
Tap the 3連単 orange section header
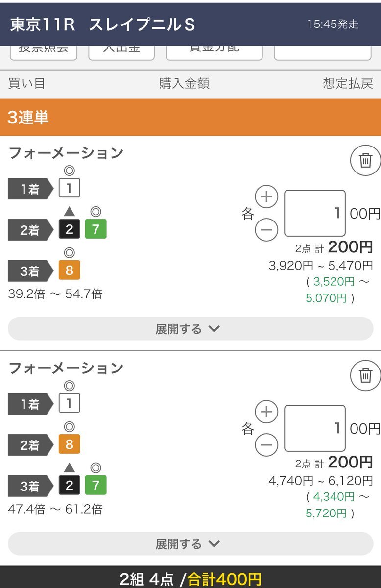click(x=190, y=118)
